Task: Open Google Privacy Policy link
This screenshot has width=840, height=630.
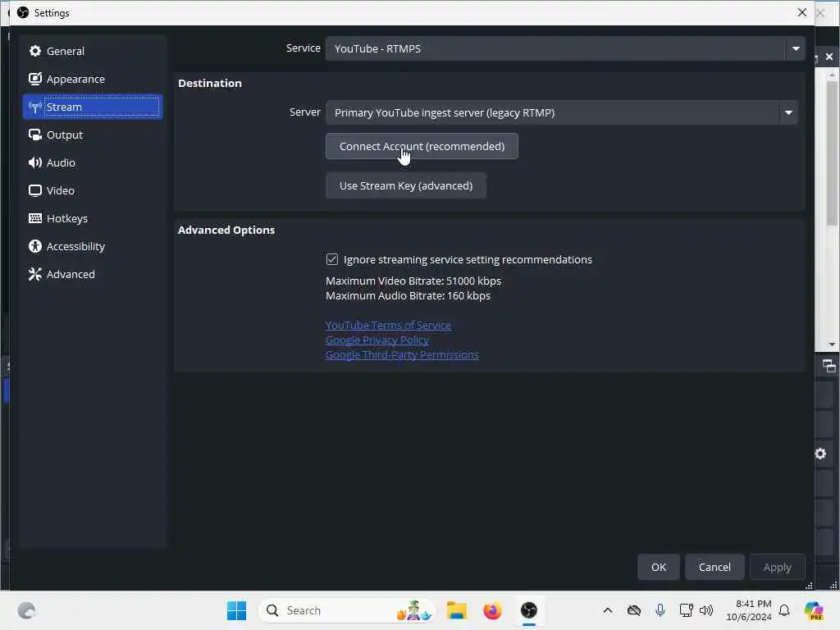Action: pyautogui.click(x=377, y=340)
